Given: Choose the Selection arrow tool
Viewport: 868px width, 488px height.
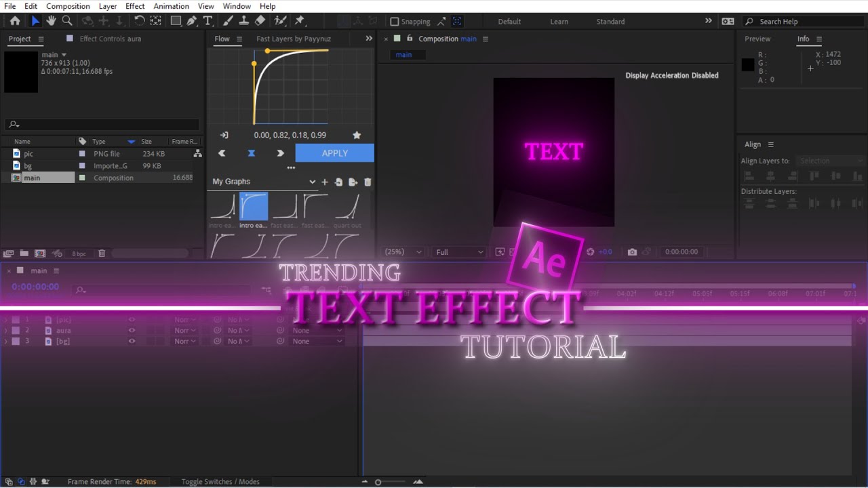Looking at the screenshot, I should tap(35, 21).
